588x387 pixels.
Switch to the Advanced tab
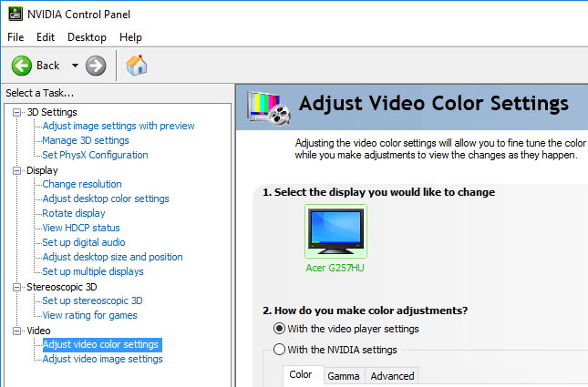point(392,376)
